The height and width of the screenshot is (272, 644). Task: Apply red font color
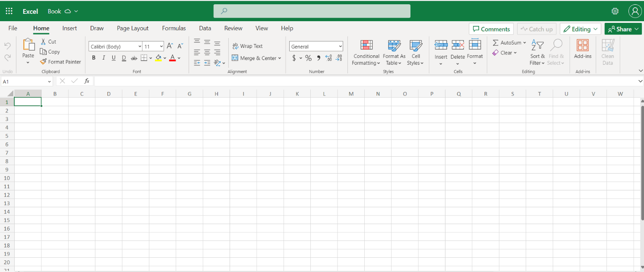click(x=173, y=58)
